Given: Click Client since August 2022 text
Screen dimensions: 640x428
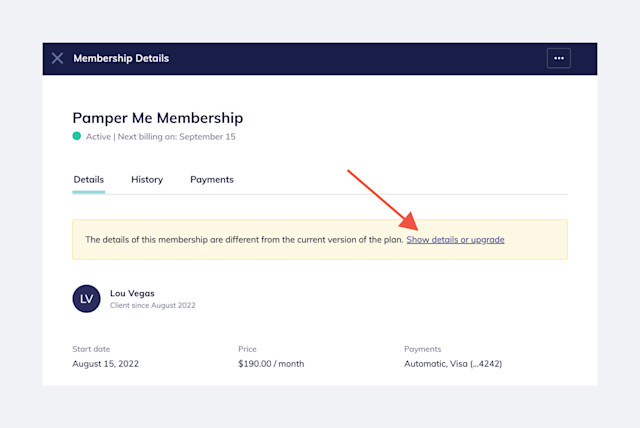Looking at the screenshot, I should (153, 305).
